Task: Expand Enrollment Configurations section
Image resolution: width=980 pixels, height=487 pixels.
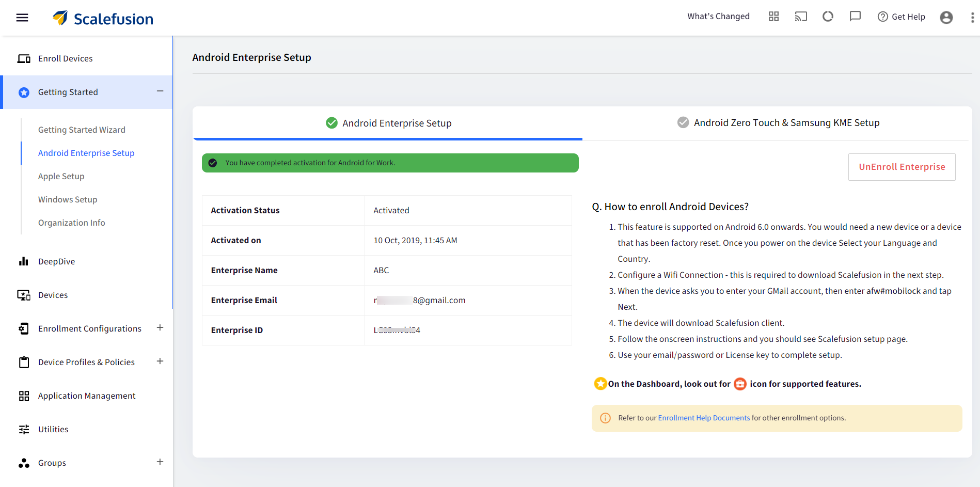Action: (x=160, y=328)
